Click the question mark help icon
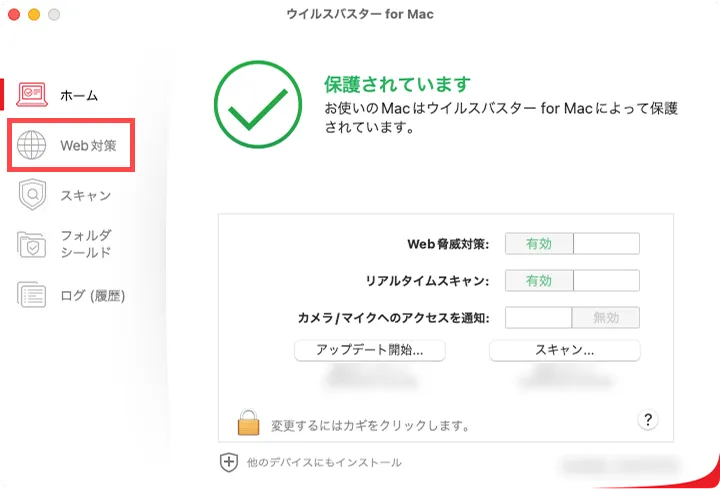The width and height of the screenshot is (720, 489). (648, 419)
